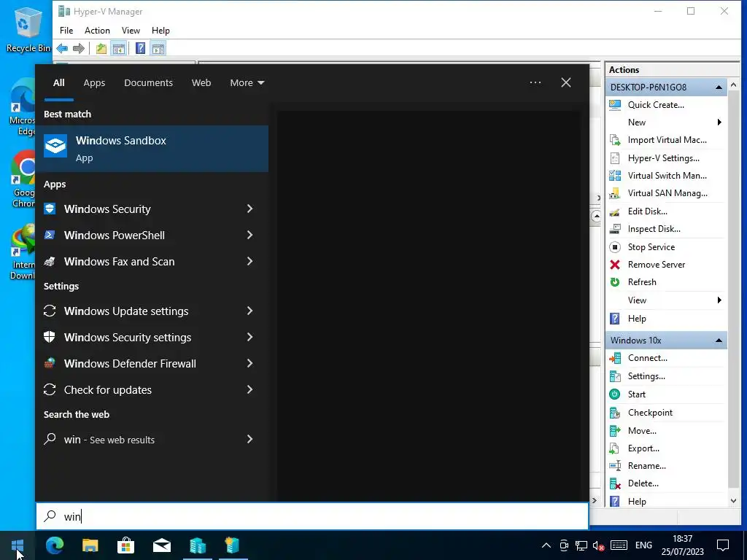The width and height of the screenshot is (747, 560).
Task: Click Refresh in Actions pane
Action: tap(642, 282)
